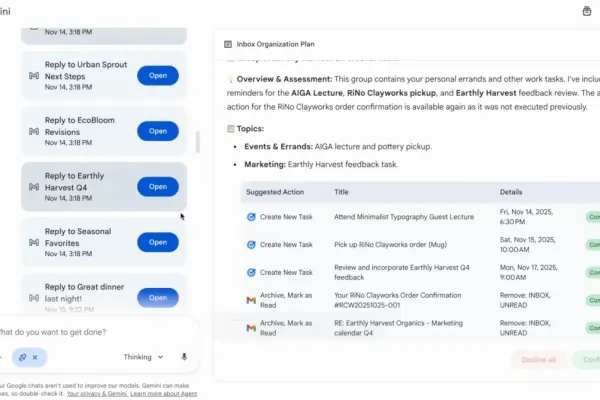
Task: Click the Title column header
Action: click(341, 192)
